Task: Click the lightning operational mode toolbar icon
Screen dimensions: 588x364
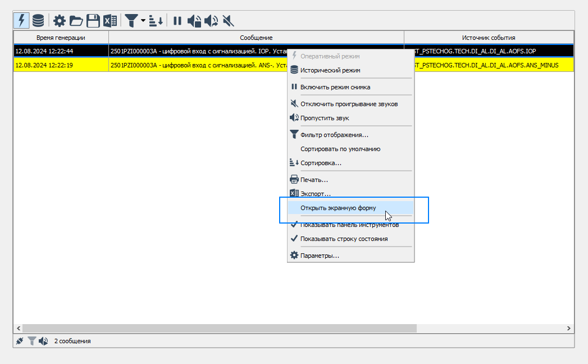Action: click(22, 21)
